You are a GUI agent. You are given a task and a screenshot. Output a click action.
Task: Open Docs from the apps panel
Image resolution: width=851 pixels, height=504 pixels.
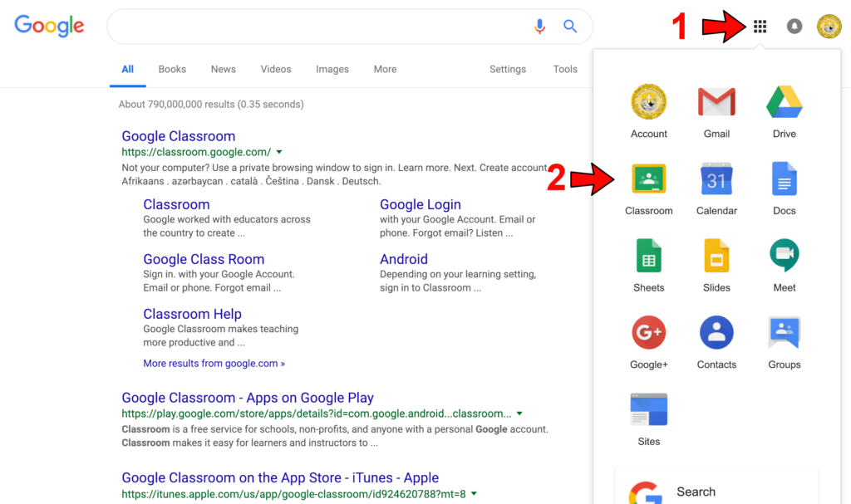tap(785, 188)
